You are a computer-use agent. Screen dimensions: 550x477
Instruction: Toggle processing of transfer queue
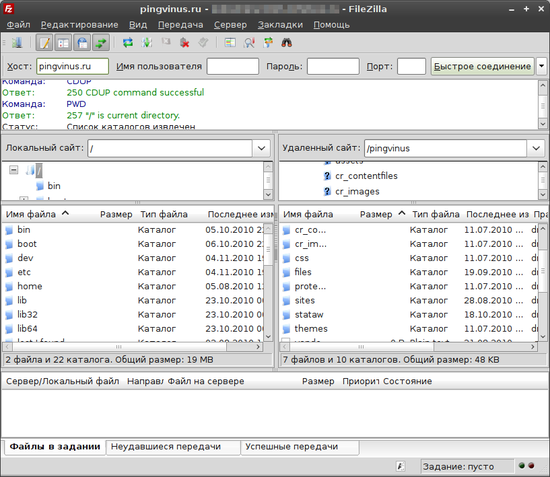point(147,43)
